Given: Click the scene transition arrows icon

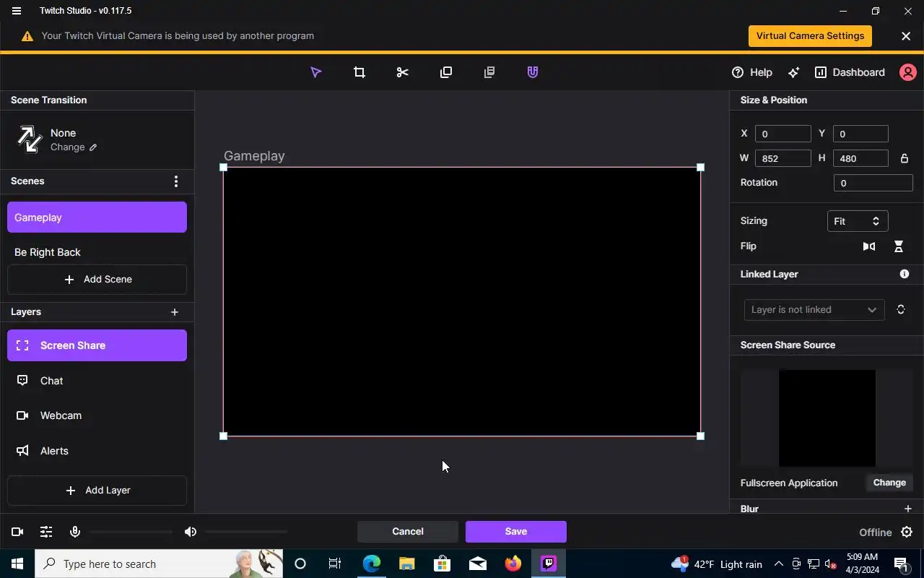Looking at the screenshot, I should pyautogui.click(x=29, y=139).
